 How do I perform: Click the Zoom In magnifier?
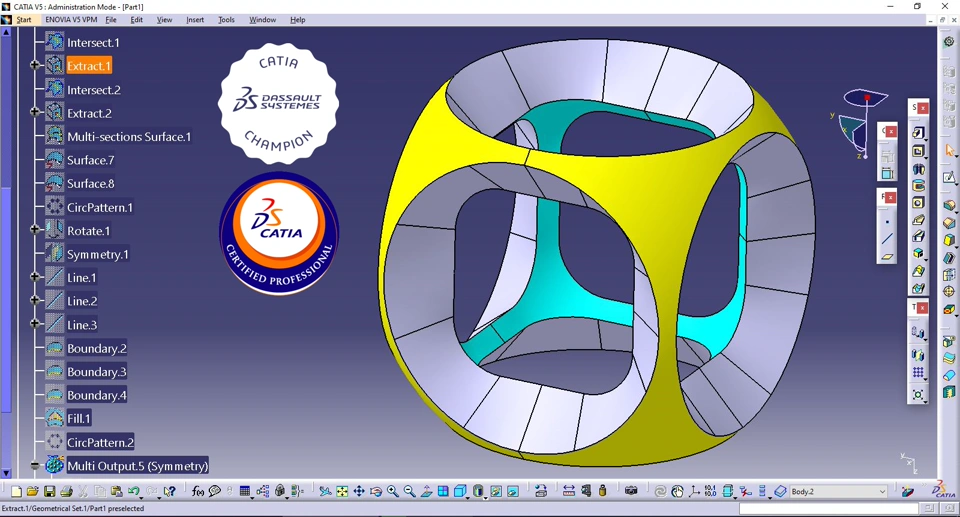point(392,491)
